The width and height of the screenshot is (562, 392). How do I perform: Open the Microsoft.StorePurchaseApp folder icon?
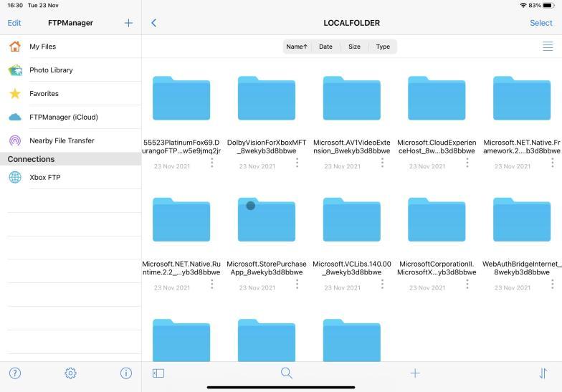[267, 219]
